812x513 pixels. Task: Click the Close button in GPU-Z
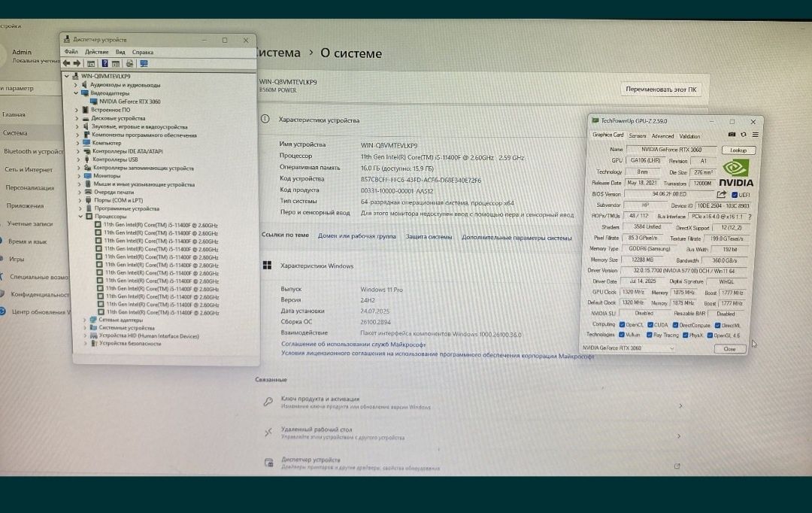click(x=729, y=349)
